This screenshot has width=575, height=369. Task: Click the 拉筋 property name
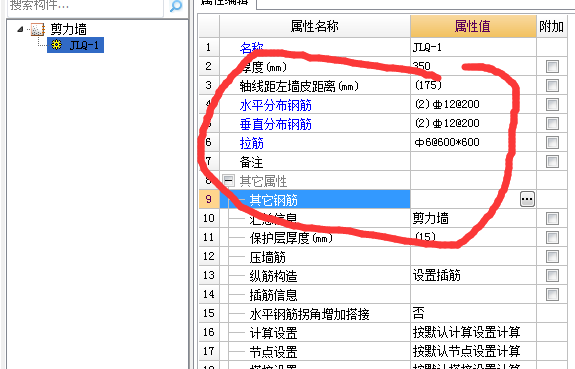click(x=252, y=143)
